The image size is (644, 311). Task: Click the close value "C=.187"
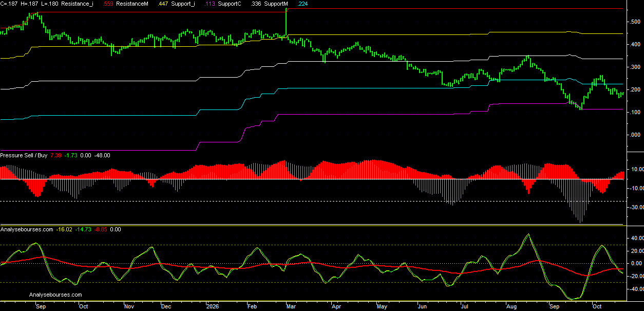9,4
